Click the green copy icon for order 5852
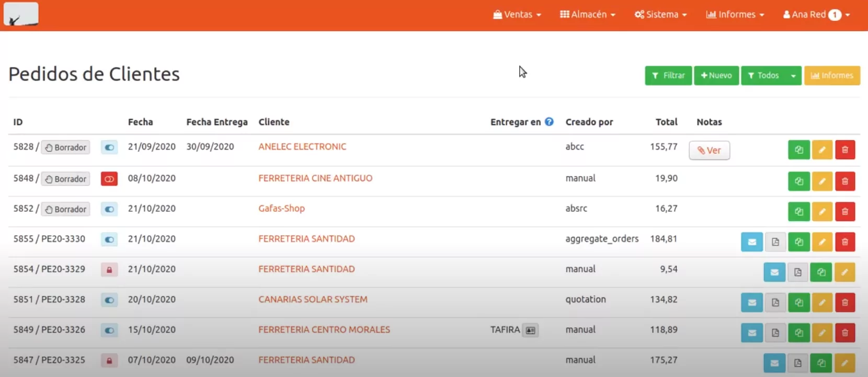This screenshot has height=377, width=868. click(798, 212)
